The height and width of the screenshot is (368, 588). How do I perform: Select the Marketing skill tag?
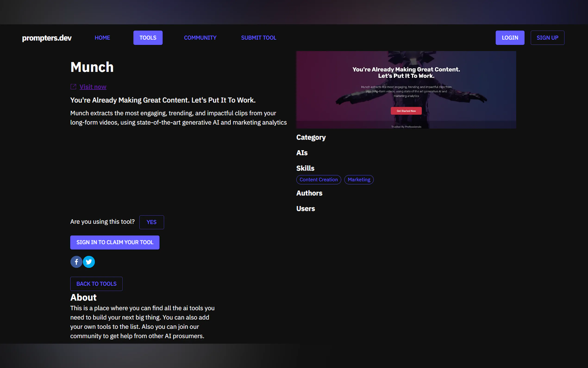tap(359, 180)
